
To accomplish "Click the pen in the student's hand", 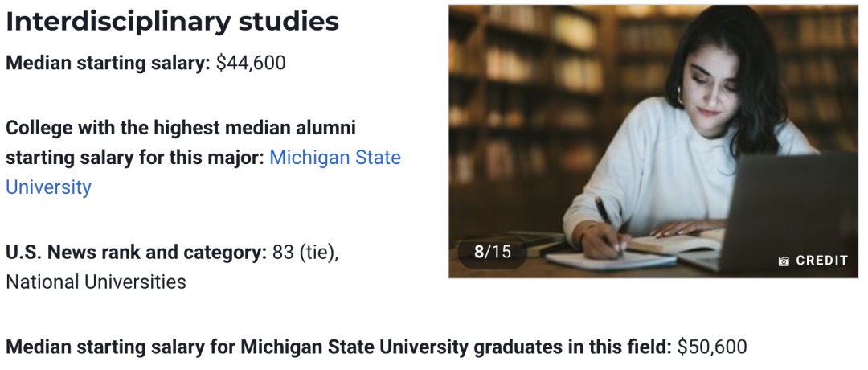I will [608, 221].
